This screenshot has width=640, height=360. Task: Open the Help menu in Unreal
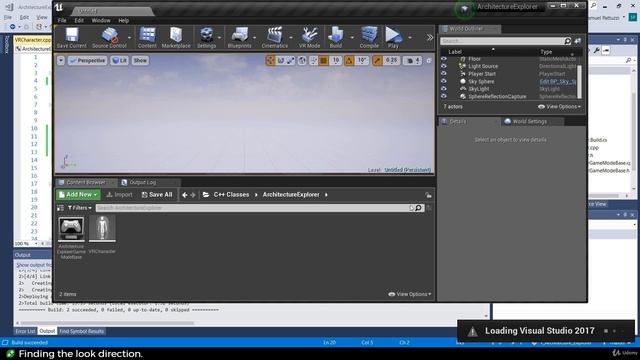click(124, 20)
